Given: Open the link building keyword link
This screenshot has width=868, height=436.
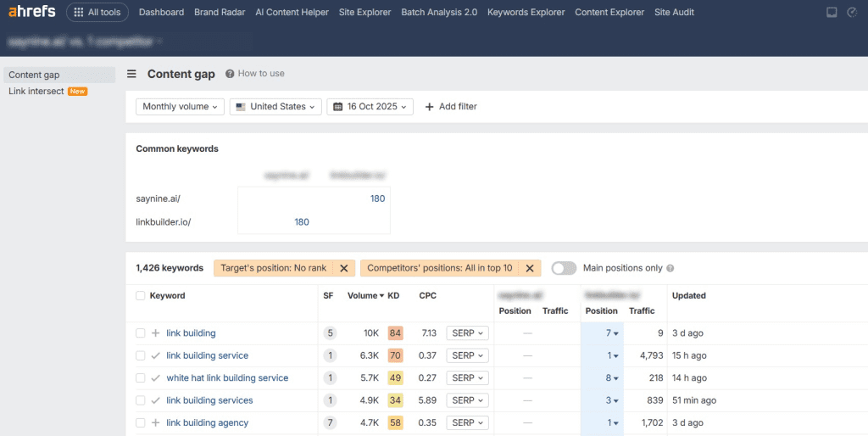Looking at the screenshot, I should [191, 333].
